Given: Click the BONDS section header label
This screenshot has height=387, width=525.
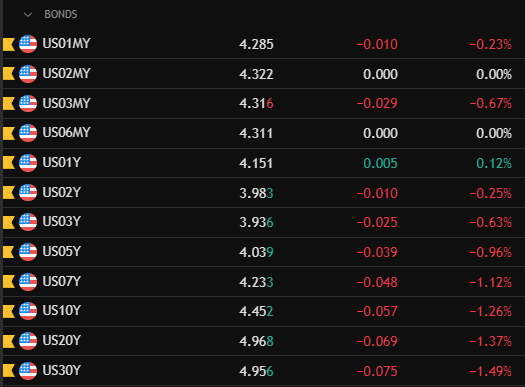Looking at the screenshot, I should [61, 14].
